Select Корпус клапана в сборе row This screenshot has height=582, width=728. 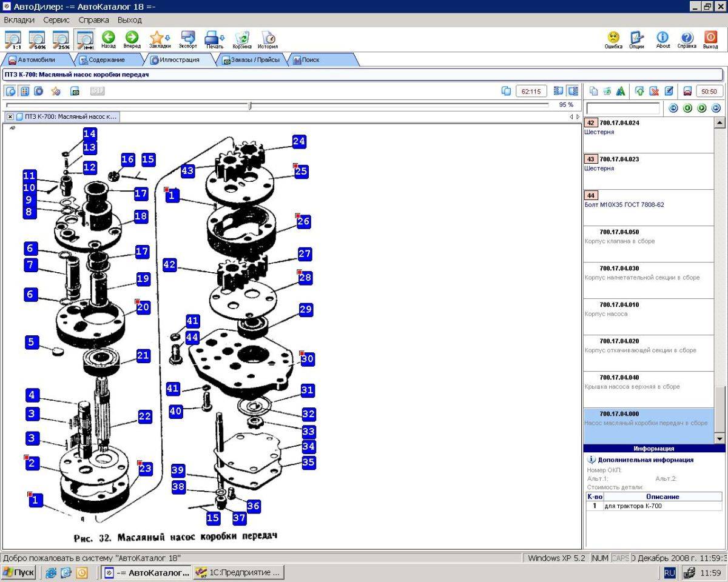649,244
